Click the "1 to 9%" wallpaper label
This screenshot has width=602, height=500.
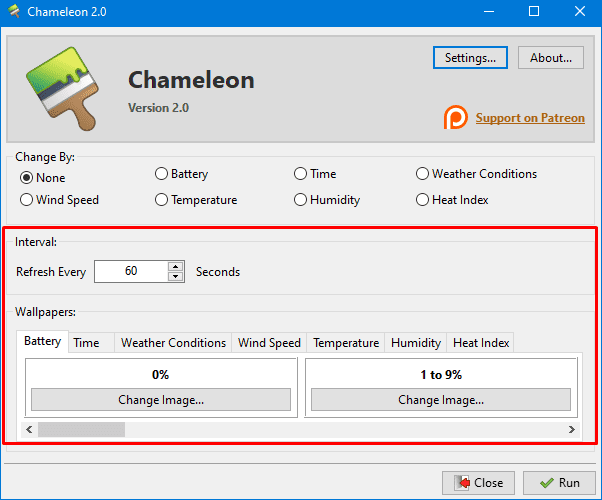[441, 374]
